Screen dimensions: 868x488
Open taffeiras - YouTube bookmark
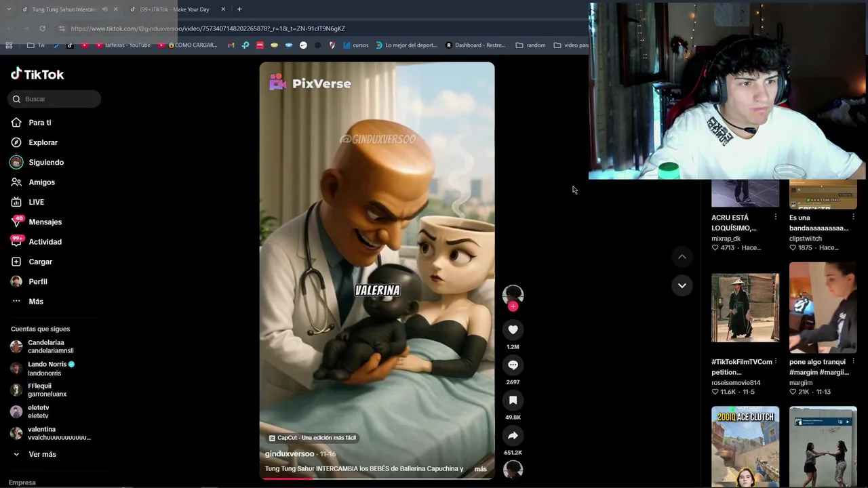click(x=123, y=45)
